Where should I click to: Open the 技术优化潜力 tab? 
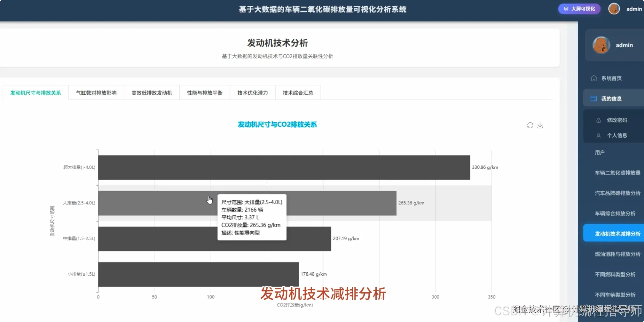click(252, 93)
